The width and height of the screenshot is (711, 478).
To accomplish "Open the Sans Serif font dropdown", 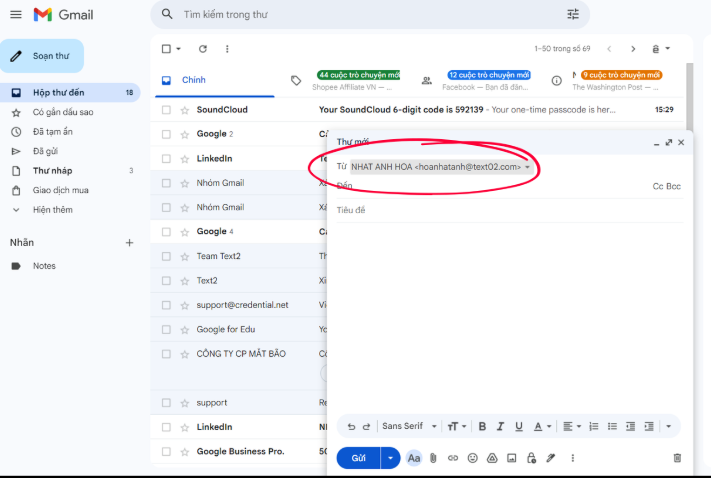I will [x=409, y=426].
